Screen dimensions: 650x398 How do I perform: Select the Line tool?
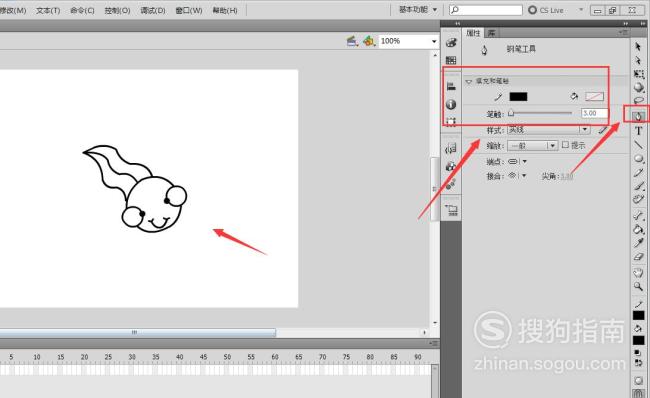(638, 145)
